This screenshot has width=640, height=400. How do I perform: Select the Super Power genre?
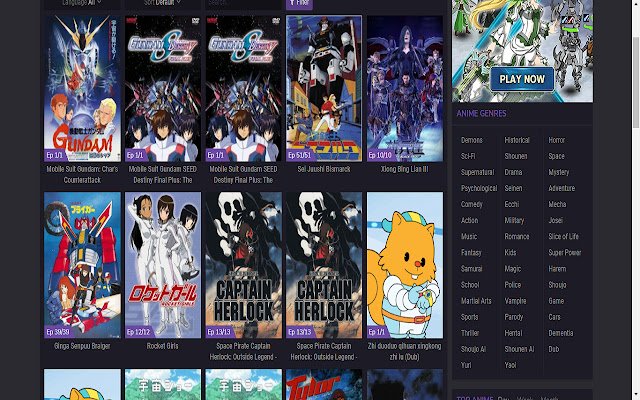pyautogui.click(x=564, y=253)
